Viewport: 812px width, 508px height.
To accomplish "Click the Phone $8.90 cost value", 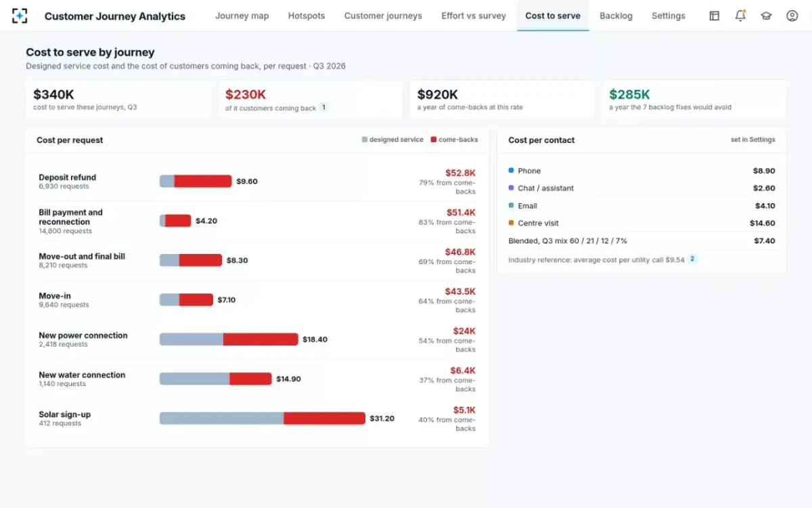I will pos(764,171).
